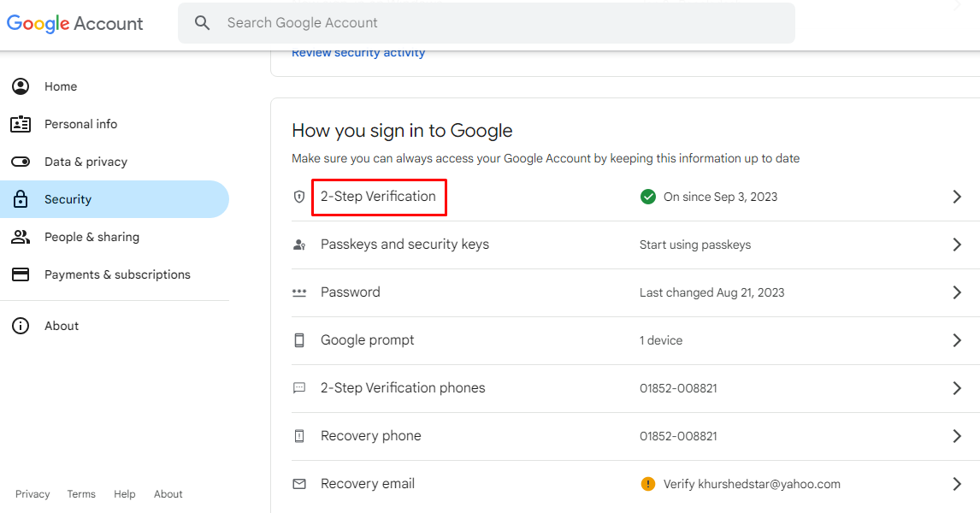Viewport: 980px width, 513px height.
Task: Click the About info circle icon
Action: [21, 326]
